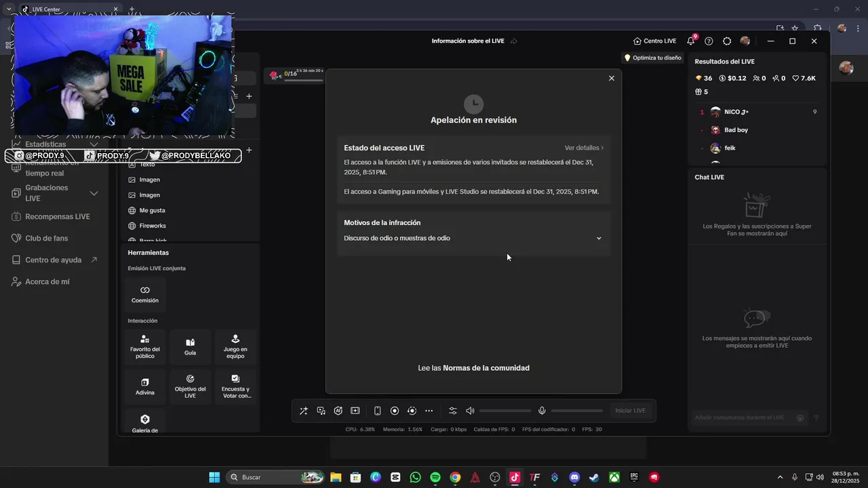Show hidden system tray icons chevron
Viewport: 868px width, 488px height.
pyautogui.click(x=780, y=477)
